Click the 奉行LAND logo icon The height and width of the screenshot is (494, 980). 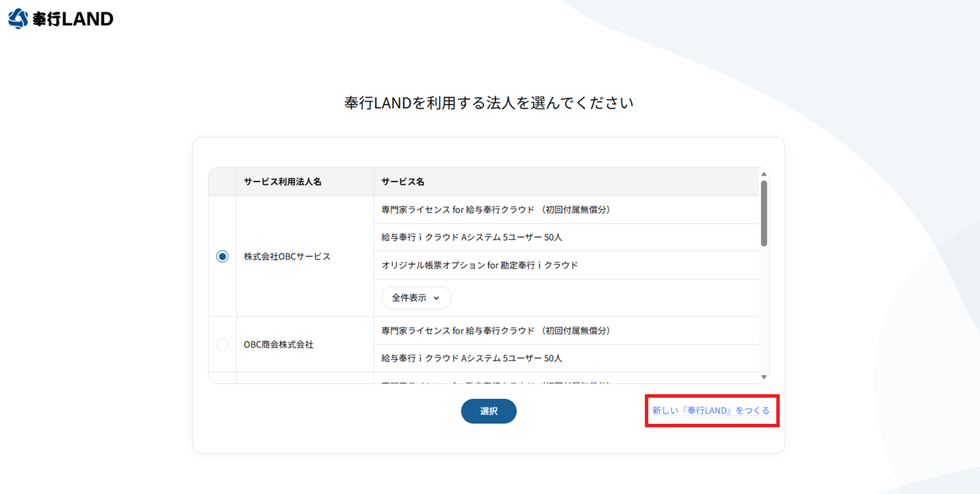(x=19, y=19)
